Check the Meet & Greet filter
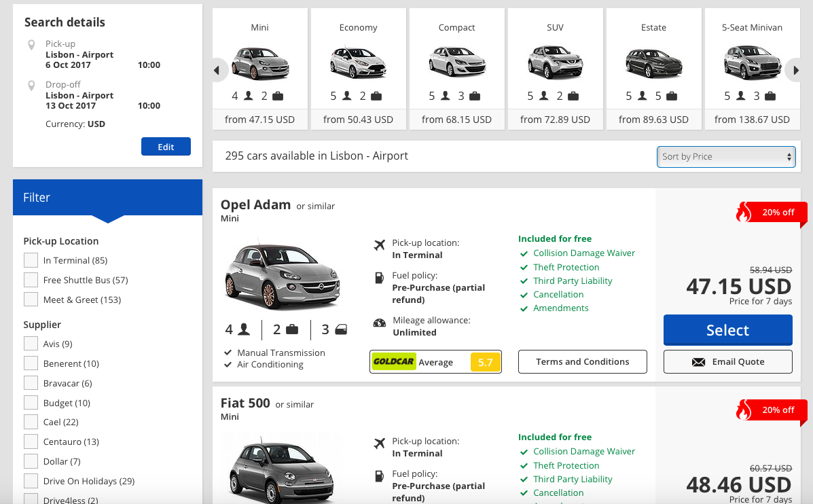Viewport: 813px width, 504px height. [31, 300]
